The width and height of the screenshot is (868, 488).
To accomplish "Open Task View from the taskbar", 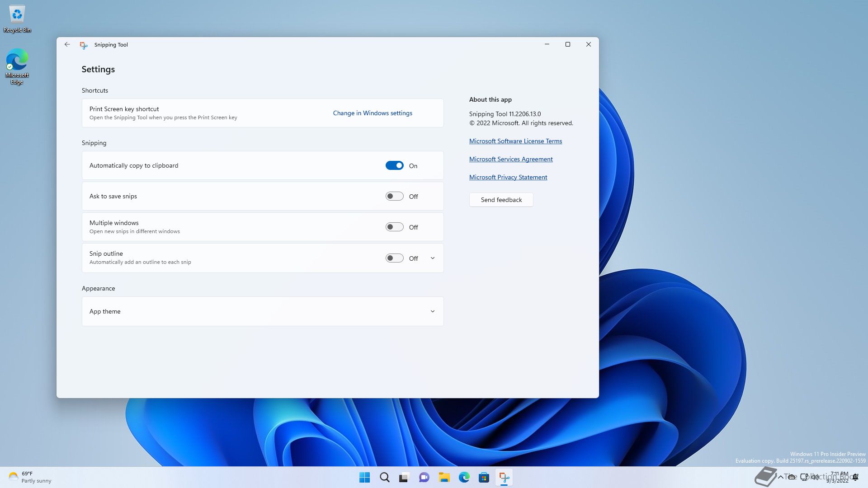I will click(404, 477).
